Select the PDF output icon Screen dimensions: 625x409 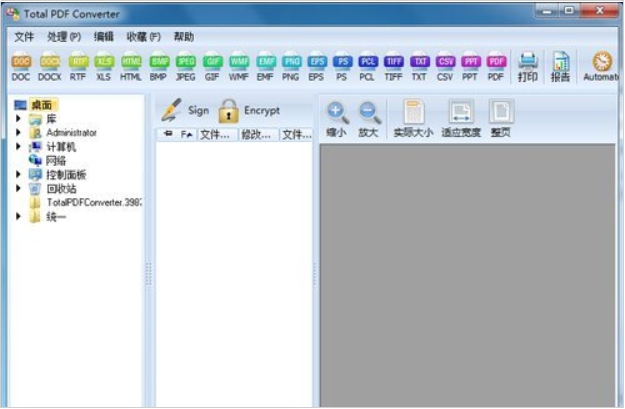(496, 67)
